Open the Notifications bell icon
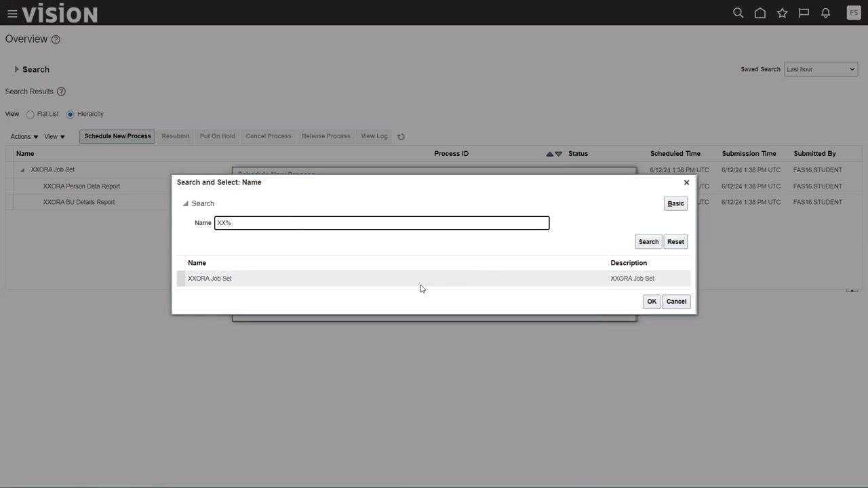Viewport: 868px width, 488px height. [825, 13]
